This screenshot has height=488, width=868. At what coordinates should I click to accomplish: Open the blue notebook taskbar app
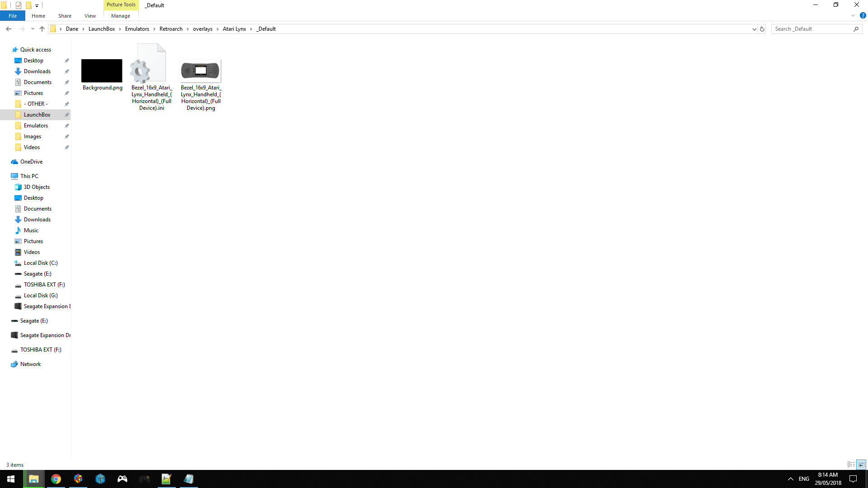(189, 479)
